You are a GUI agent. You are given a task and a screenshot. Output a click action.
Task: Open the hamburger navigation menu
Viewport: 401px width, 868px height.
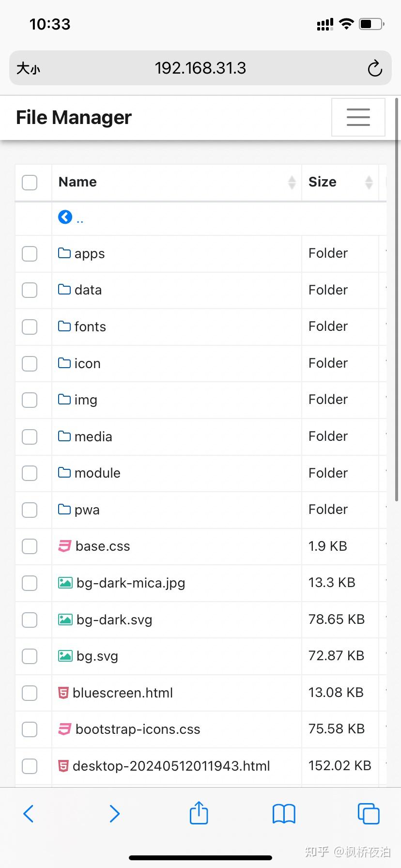pos(358,117)
